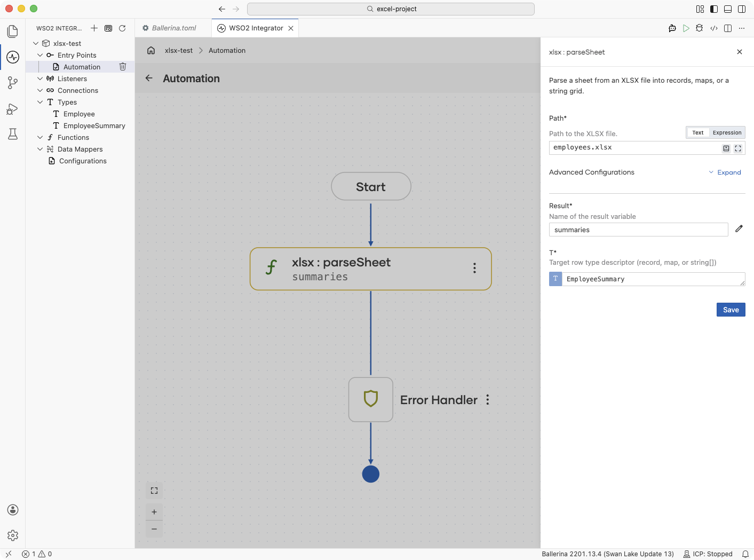Switch Path input to Expression mode
The image size is (754, 560).
pyautogui.click(x=727, y=132)
